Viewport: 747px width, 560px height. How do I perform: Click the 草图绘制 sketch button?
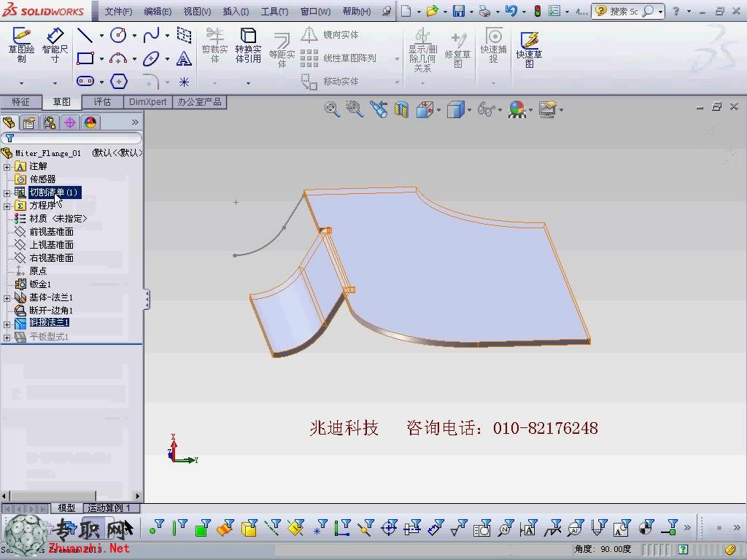pyautogui.click(x=21, y=45)
